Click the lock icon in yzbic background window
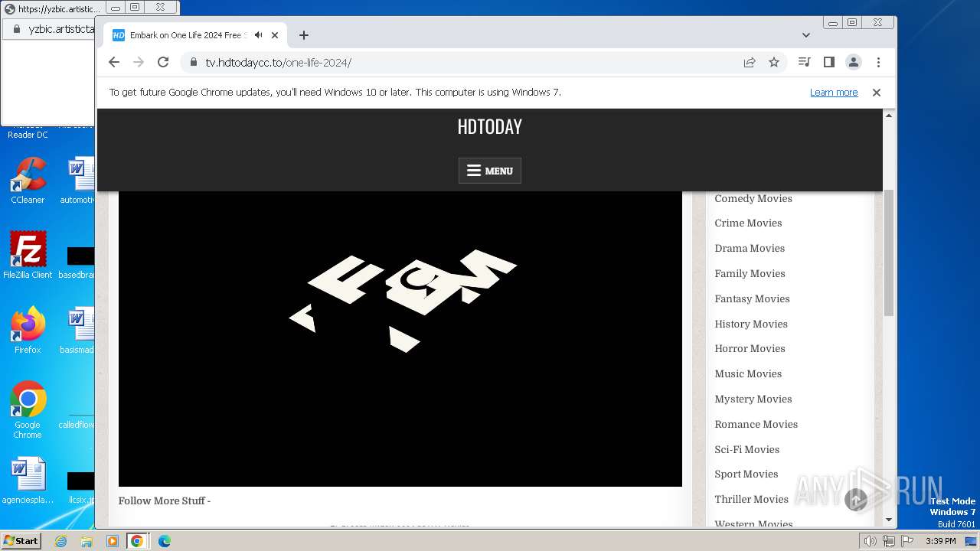980x551 pixels. [x=16, y=29]
